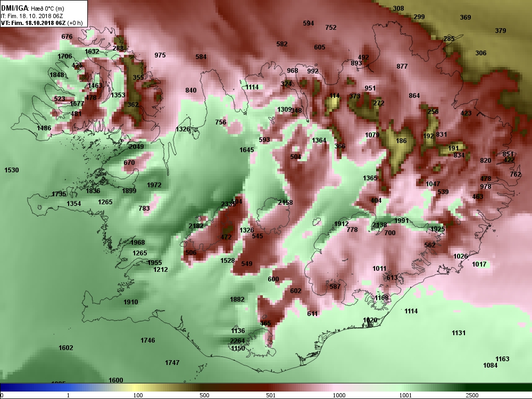Click the map value 1017
The height and width of the screenshot is (399, 532).
pyautogui.click(x=479, y=264)
